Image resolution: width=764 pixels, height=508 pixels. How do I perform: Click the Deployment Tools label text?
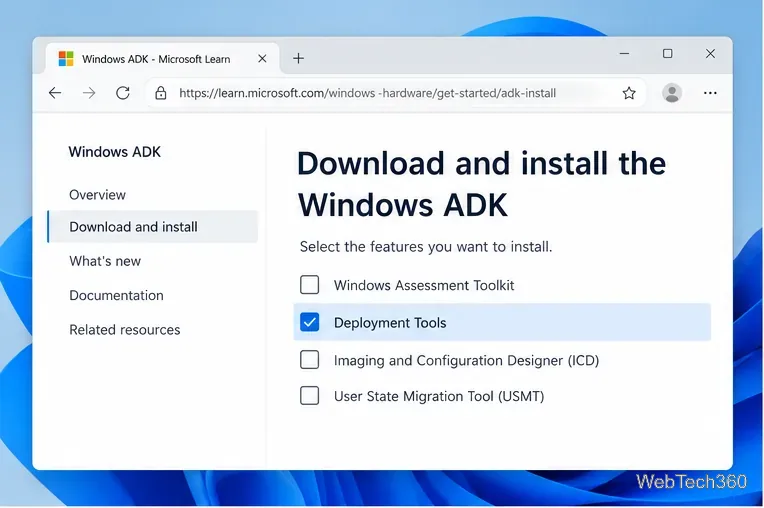[x=390, y=323]
